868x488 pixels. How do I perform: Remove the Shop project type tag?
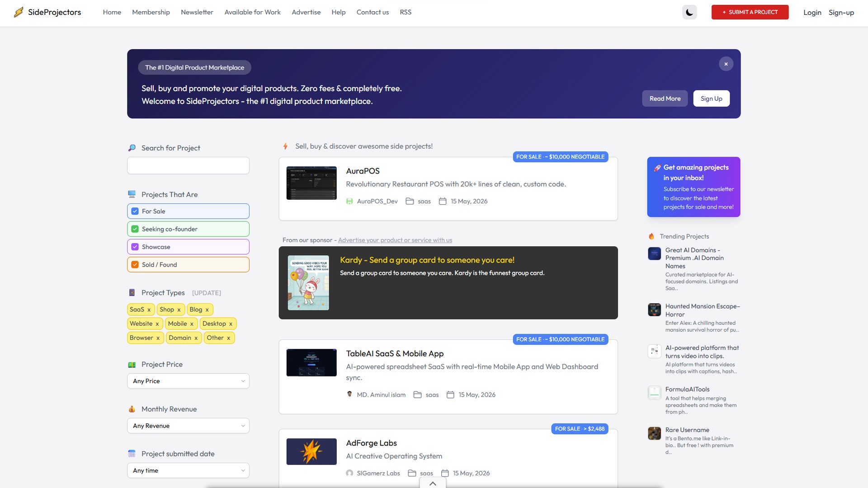pos(179,310)
